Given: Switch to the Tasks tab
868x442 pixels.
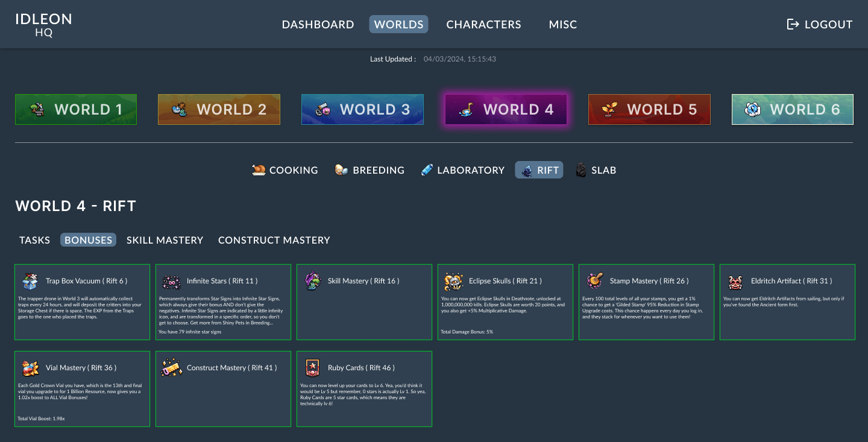Looking at the screenshot, I should [35, 240].
